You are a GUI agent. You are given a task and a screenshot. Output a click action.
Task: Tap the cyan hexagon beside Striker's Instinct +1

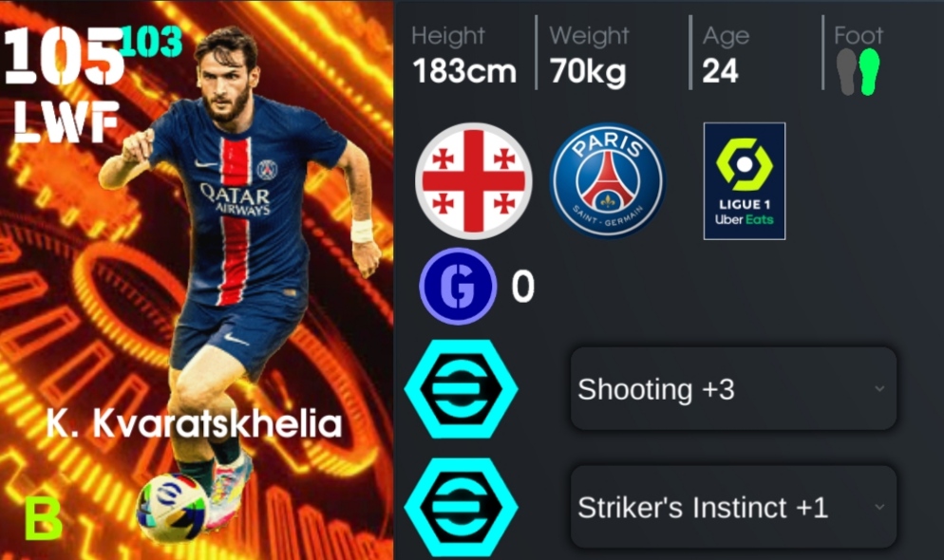point(462,507)
